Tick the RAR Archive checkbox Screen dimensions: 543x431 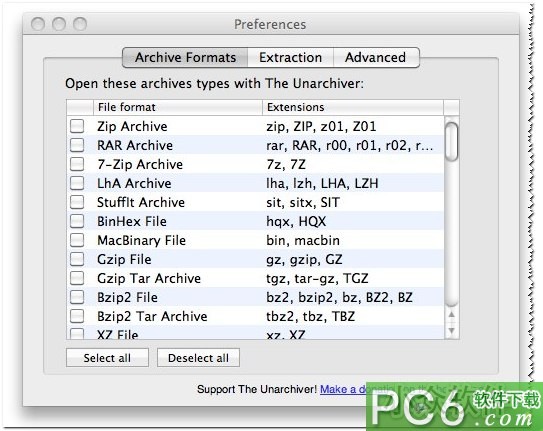77,145
